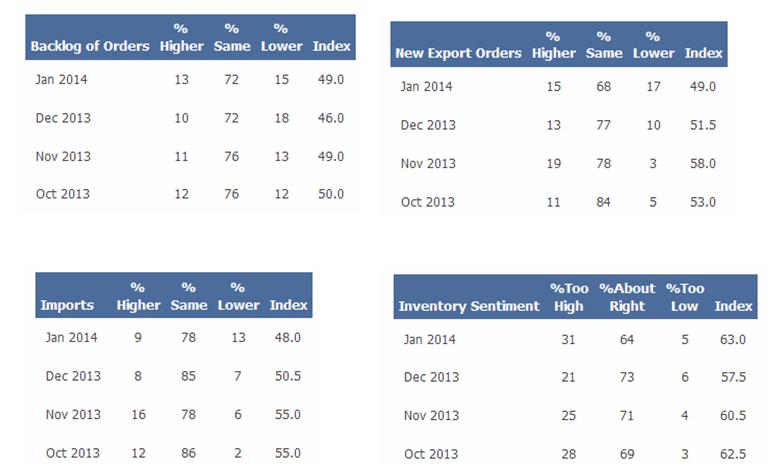Screen dimensions: 781x472
Task: Click Index column header in Backlog of Orders
Action: pyautogui.click(x=332, y=46)
